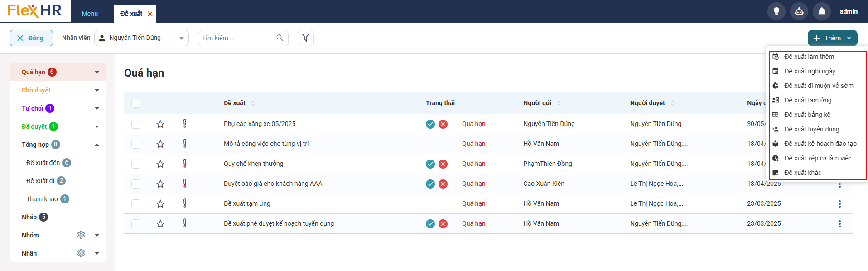This screenshot has height=271, width=868.
Task: Collapse the Tổng hợp section
Action: [97, 145]
